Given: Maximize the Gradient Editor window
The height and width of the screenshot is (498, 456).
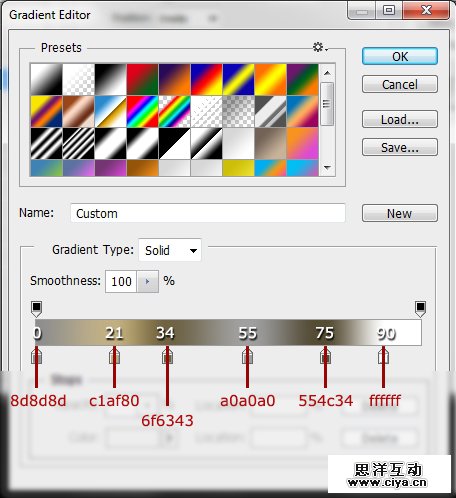Looking at the screenshot, I should coord(389,10).
